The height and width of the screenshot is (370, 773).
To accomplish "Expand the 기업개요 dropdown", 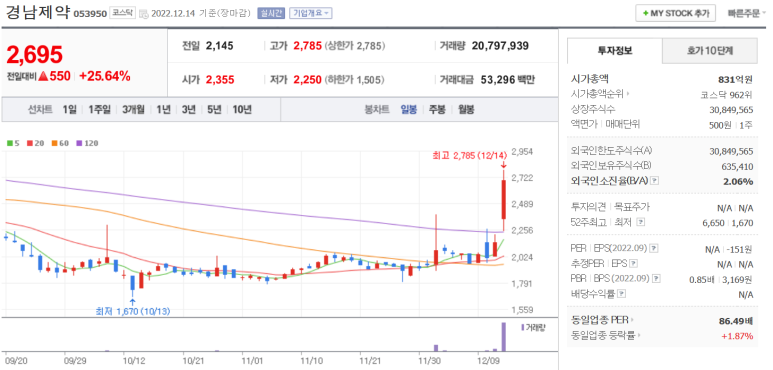I will [311, 13].
